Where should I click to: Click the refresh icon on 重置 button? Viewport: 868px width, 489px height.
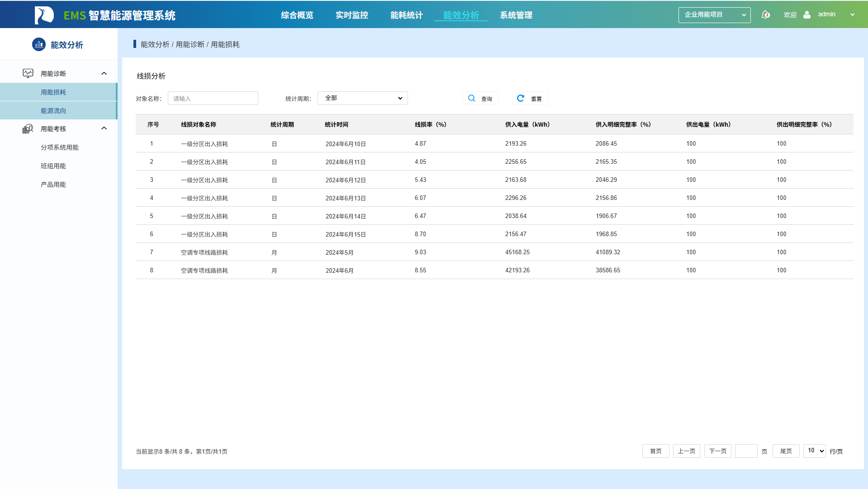tap(521, 98)
